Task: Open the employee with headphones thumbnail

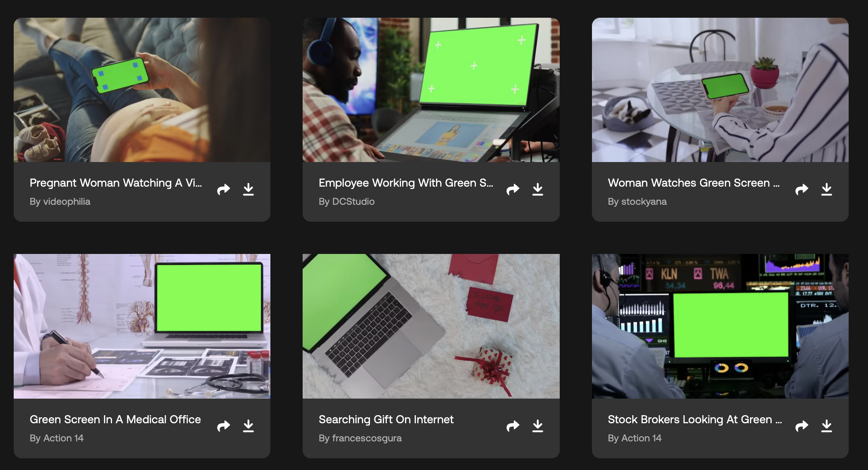Action: 431,90
